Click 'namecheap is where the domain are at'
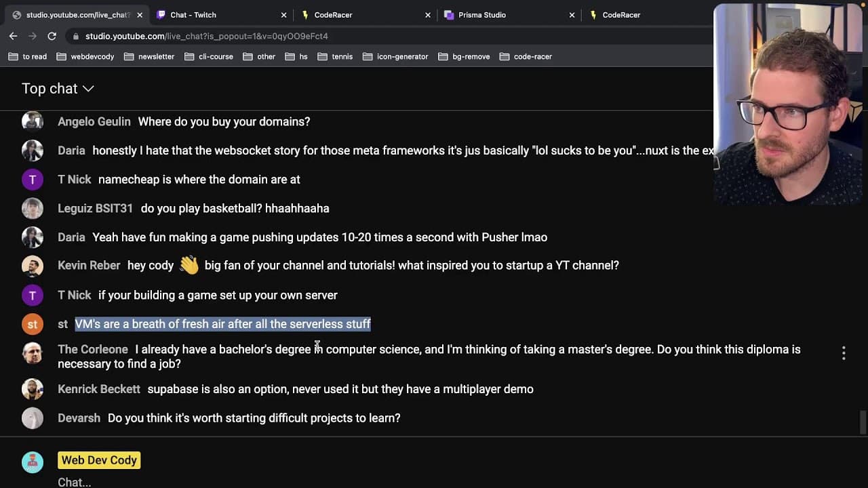This screenshot has width=868, height=488. [199, 180]
